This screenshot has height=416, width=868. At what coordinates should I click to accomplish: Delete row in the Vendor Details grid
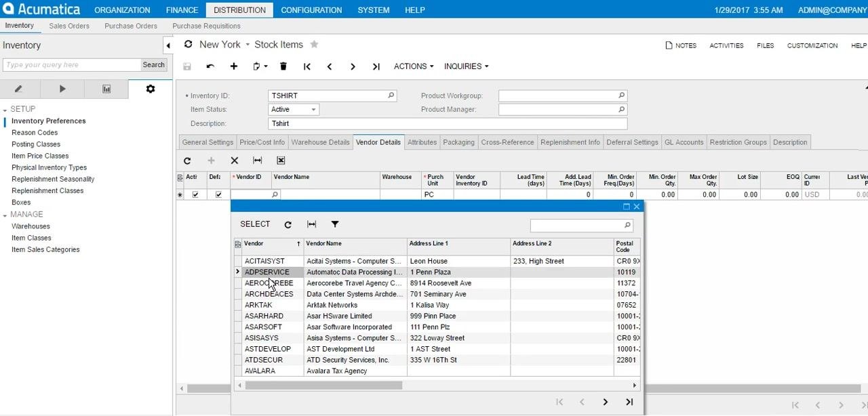(x=235, y=161)
